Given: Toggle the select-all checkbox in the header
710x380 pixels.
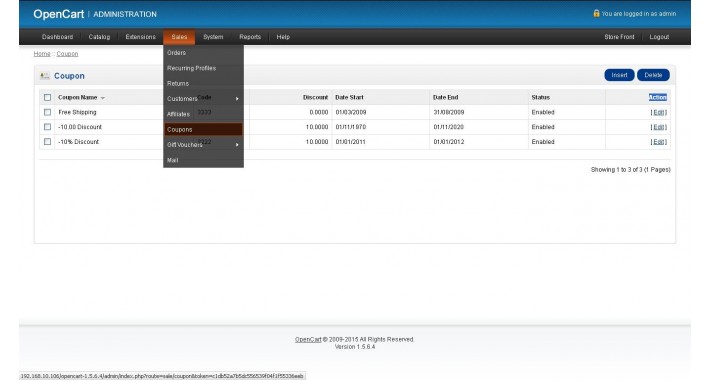Looking at the screenshot, I should 48,97.
